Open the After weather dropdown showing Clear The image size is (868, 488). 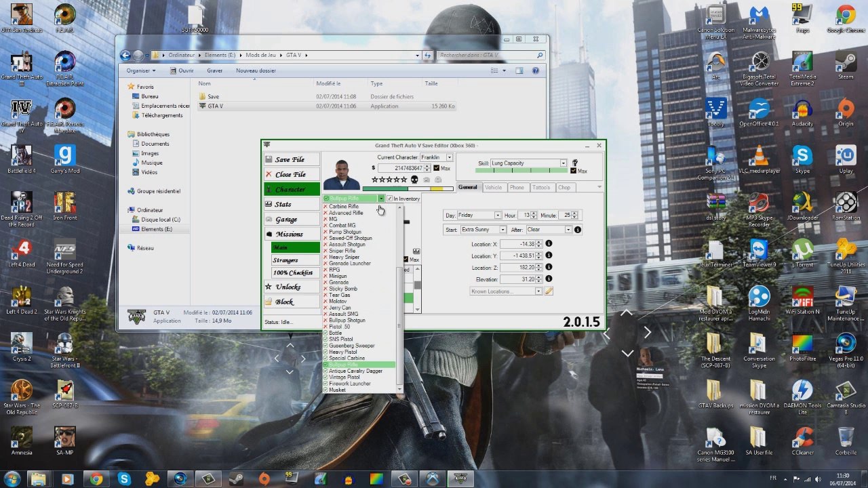click(x=549, y=230)
